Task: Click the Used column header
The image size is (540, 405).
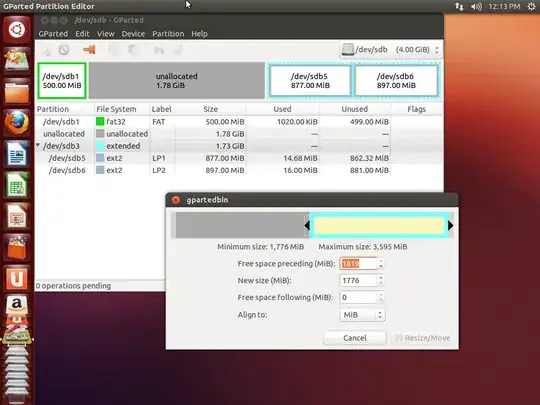Action: (x=282, y=109)
